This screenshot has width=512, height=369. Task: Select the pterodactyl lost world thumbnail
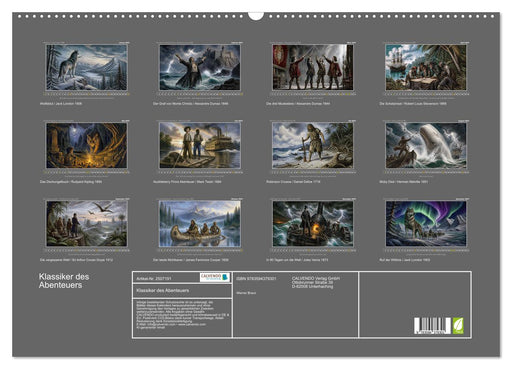(x=86, y=224)
